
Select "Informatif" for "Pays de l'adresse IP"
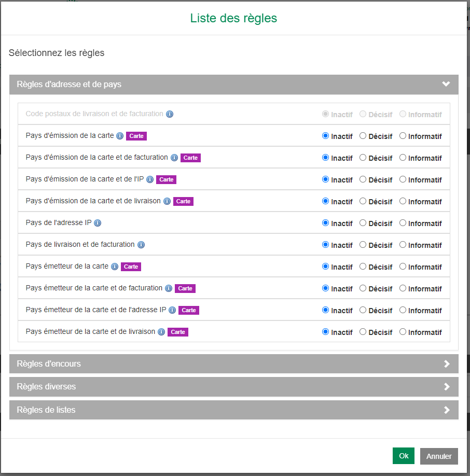(403, 223)
